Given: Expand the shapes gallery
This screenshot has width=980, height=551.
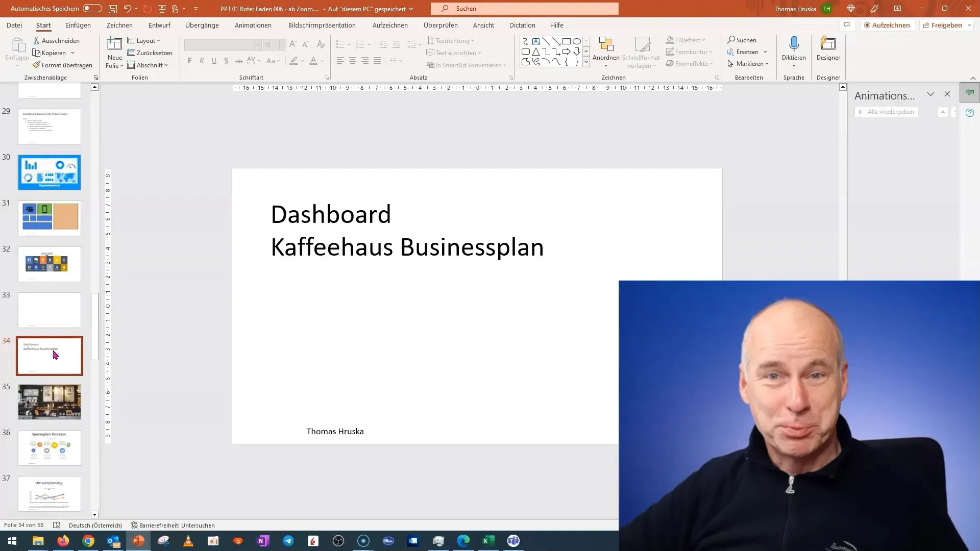Looking at the screenshot, I should (586, 62).
